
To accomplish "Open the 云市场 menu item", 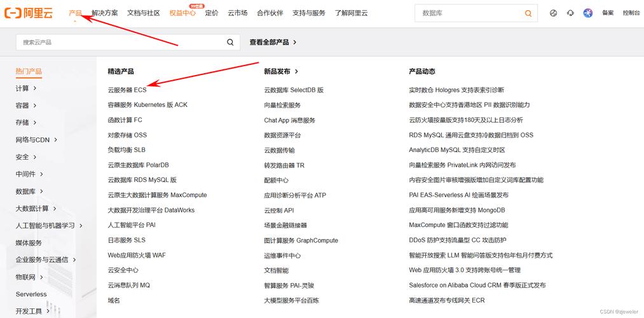I will [x=237, y=13].
